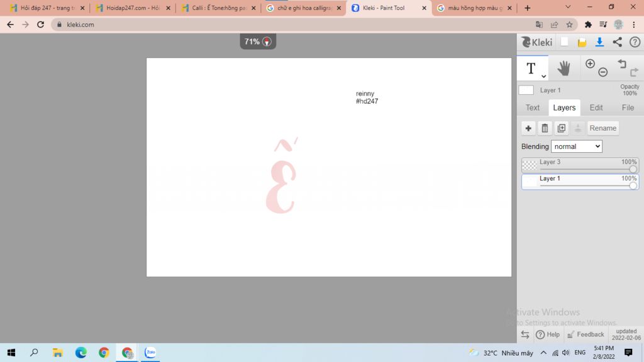This screenshot has width=644, height=362.
Task: Reload the kleki.com page
Action: [x=40, y=25]
